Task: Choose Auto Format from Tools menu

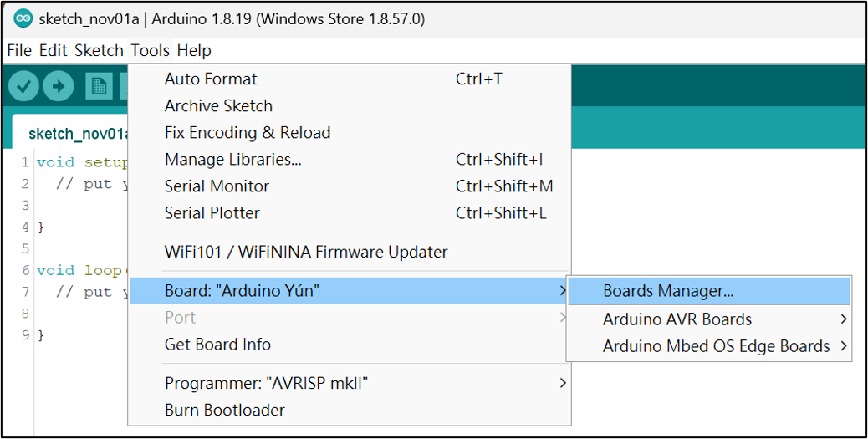Action: tap(211, 79)
